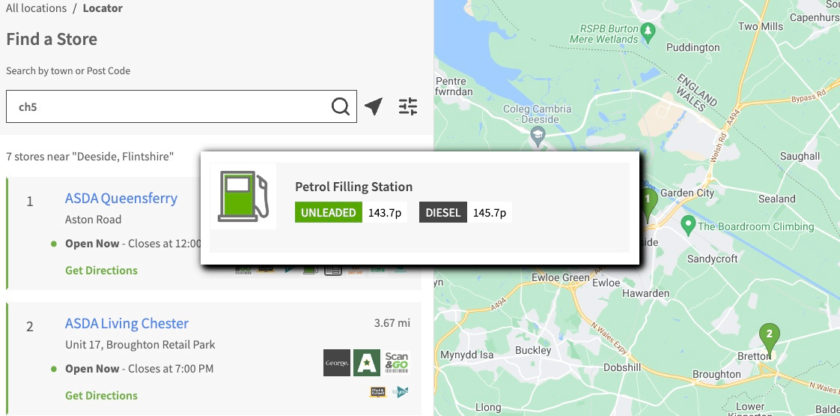Viewport: 840px width, 416px height.
Task: Click the '145.7p' diesel price
Action: pyautogui.click(x=490, y=213)
